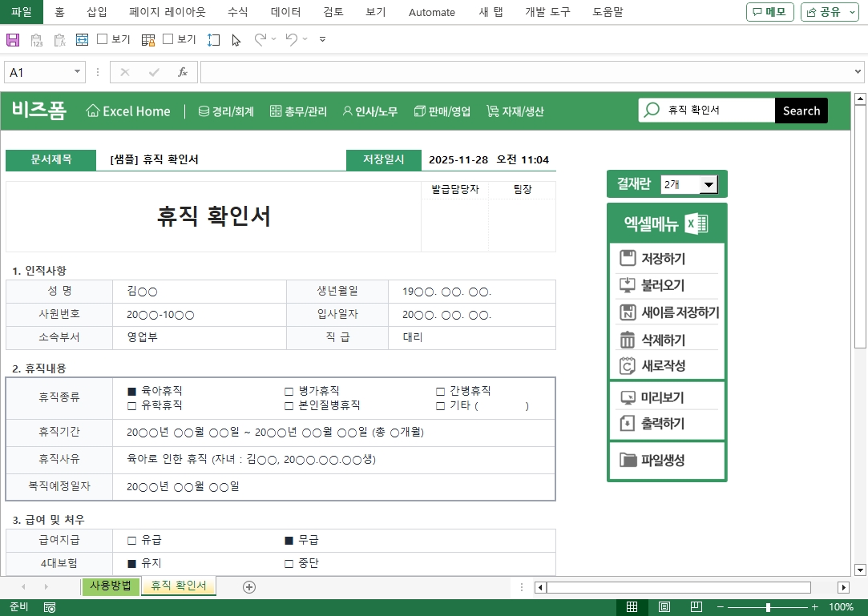Expand the Name Box dropdown arrow
The height and width of the screenshot is (616, 868).
pyautogui.click(x=78, y=72)
